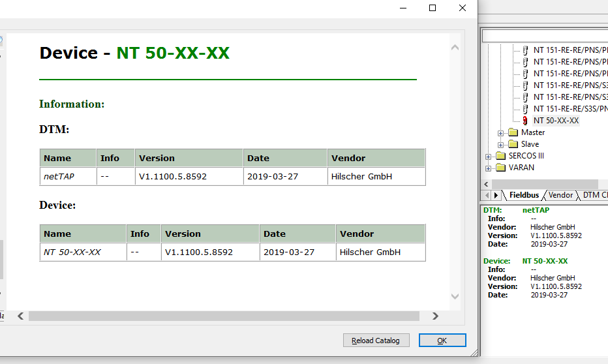The height and width of the screenshot is (364, 608).
Task: Click the dialog's horizontal scroll right arrow
Action: coord(435,316)
